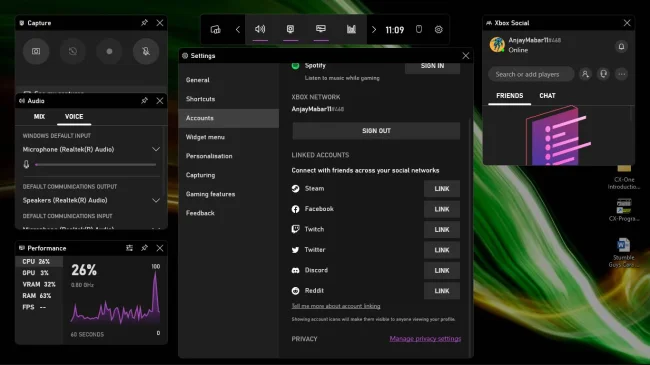The height and width of the screenshot is (365, 650).
Task: Open headset party chat icon
Action: point(603,74)
